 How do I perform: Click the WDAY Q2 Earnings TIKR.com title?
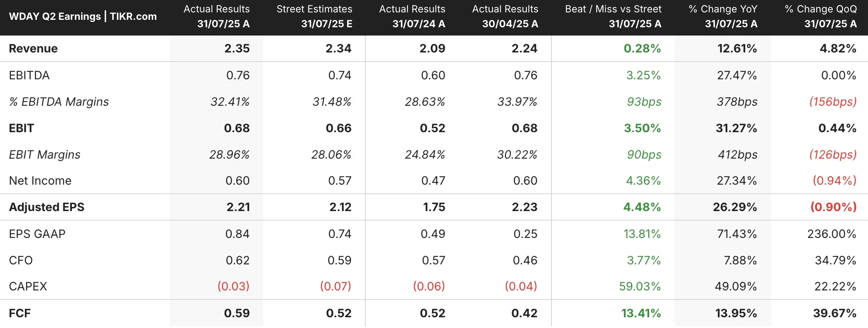tap(83, 17)
